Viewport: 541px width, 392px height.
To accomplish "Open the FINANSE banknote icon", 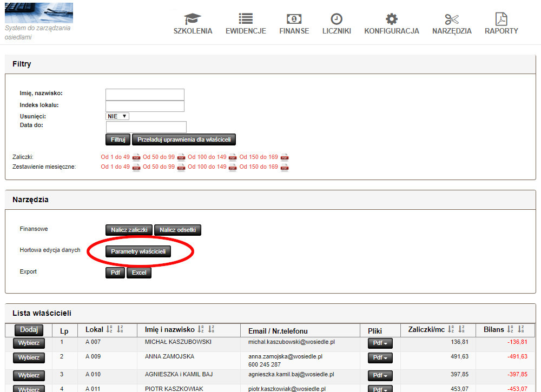I will click(x=294, y=18).
